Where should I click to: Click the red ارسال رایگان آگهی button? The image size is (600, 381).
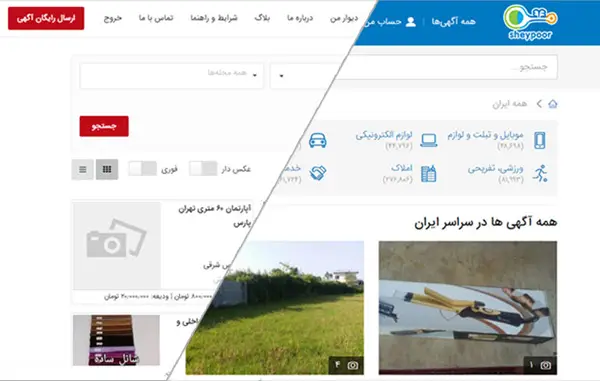46,18
